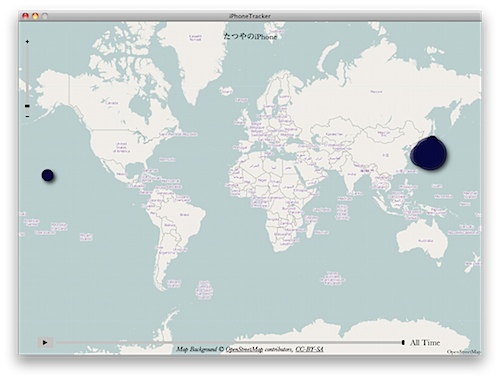Click the large location cluster over Japan
Viewport: 500px width, 380px height.
(x=429, y=154)
